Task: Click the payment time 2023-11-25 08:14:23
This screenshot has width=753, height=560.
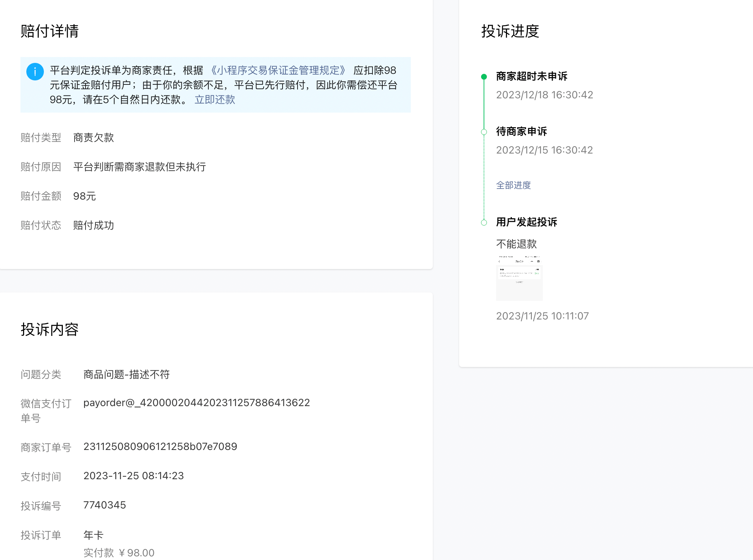Action: (133, 476)
